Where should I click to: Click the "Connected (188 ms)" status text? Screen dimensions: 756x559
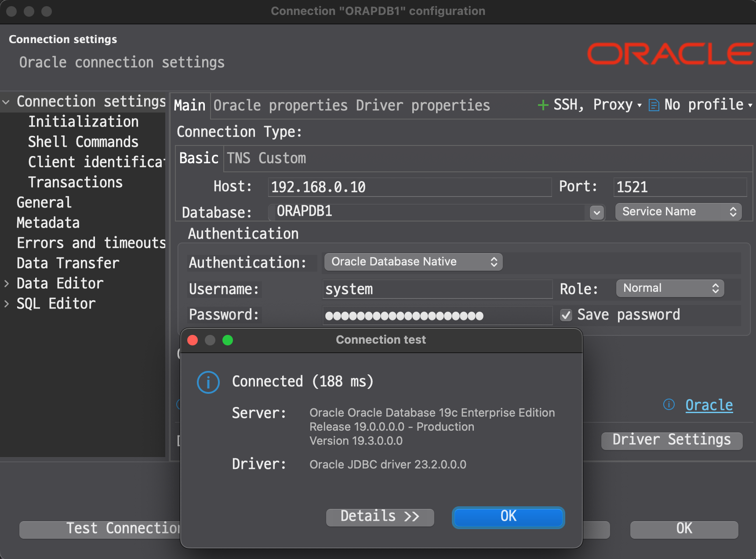point(303,381)
